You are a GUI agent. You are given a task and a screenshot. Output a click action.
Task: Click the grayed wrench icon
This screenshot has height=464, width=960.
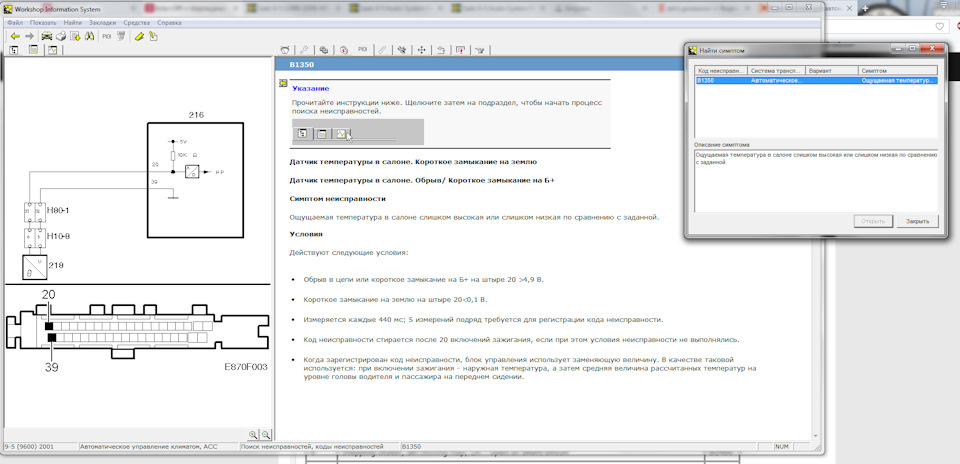(304, 50)
